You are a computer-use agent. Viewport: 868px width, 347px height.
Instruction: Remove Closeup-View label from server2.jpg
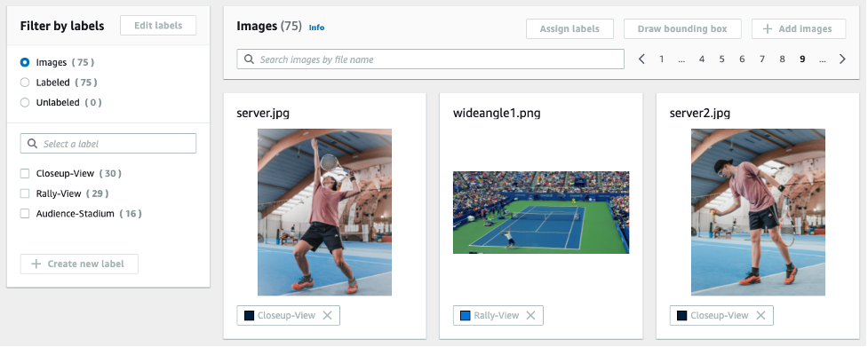[760, 316]
